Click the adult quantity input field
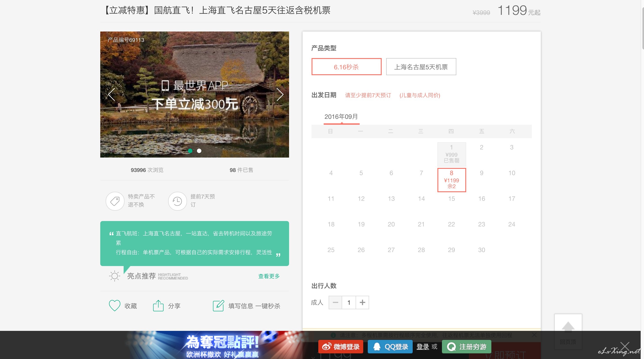Screen dimensions: 644x359 point(349,303)
